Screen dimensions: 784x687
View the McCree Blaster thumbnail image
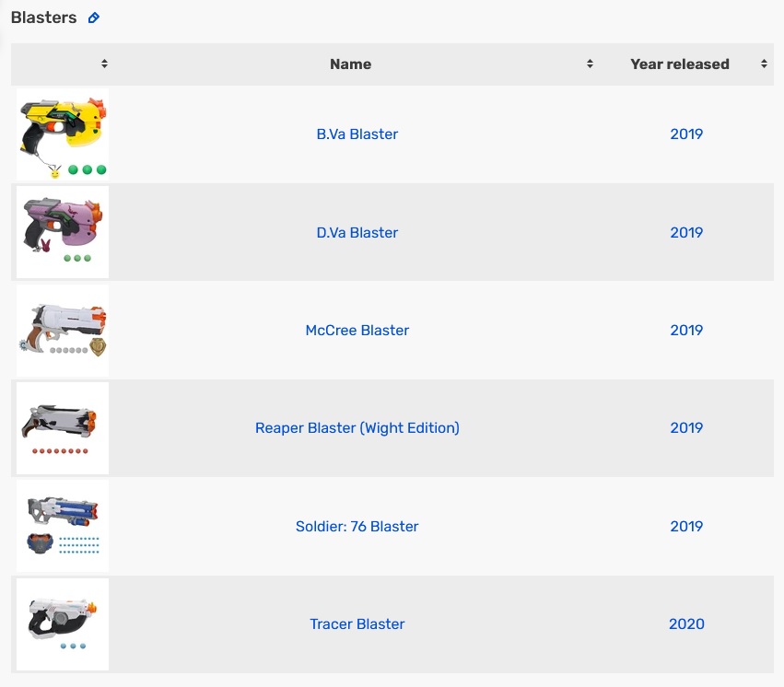point(63,331)
